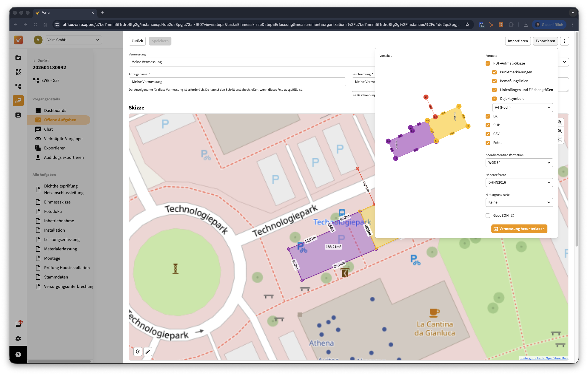588x375 pixels.
Task: Bookmark the page with the star icon
Action: click(467, 25)
